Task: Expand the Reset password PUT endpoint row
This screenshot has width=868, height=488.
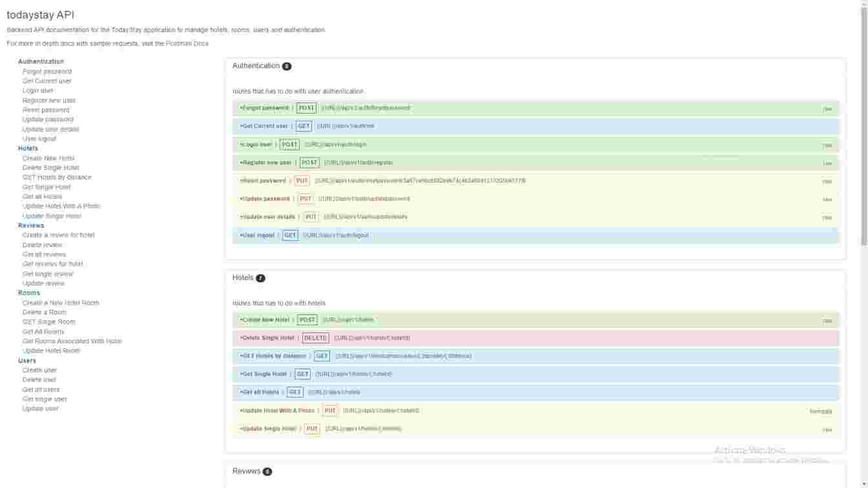Action: tap(535, 181)
